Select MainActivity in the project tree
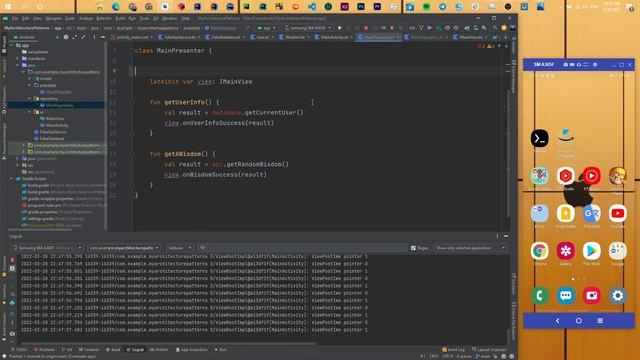 [x=57, y=125]
